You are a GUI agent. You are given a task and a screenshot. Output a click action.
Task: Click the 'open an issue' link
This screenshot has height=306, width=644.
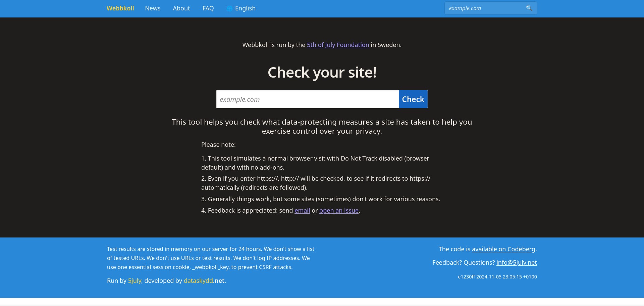339,211
